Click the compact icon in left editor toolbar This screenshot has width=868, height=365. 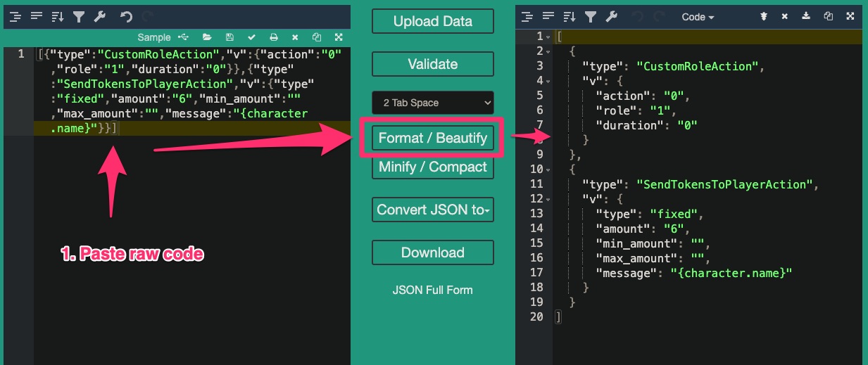point(37,17)
